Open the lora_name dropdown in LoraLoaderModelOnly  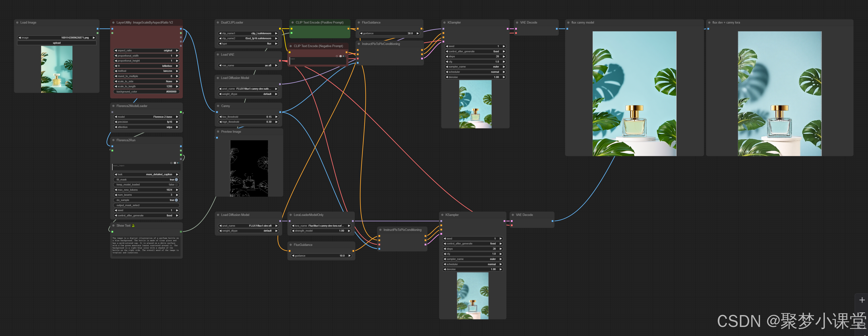321,226
